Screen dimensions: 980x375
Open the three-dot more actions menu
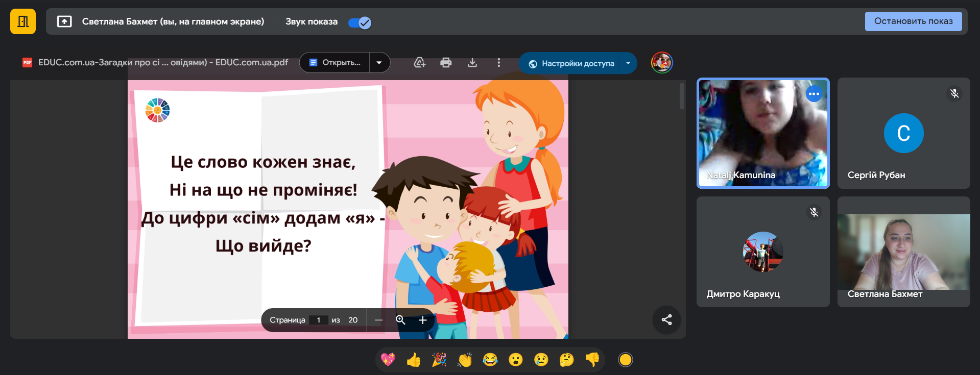pyautogui.click(x=499, y=63)
